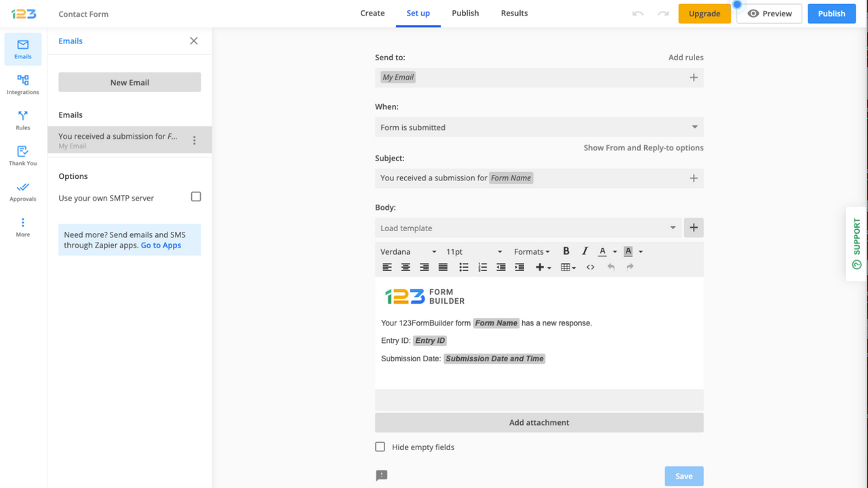Close the Emails panel
The image size is (868, 488).
pos(194,41)
